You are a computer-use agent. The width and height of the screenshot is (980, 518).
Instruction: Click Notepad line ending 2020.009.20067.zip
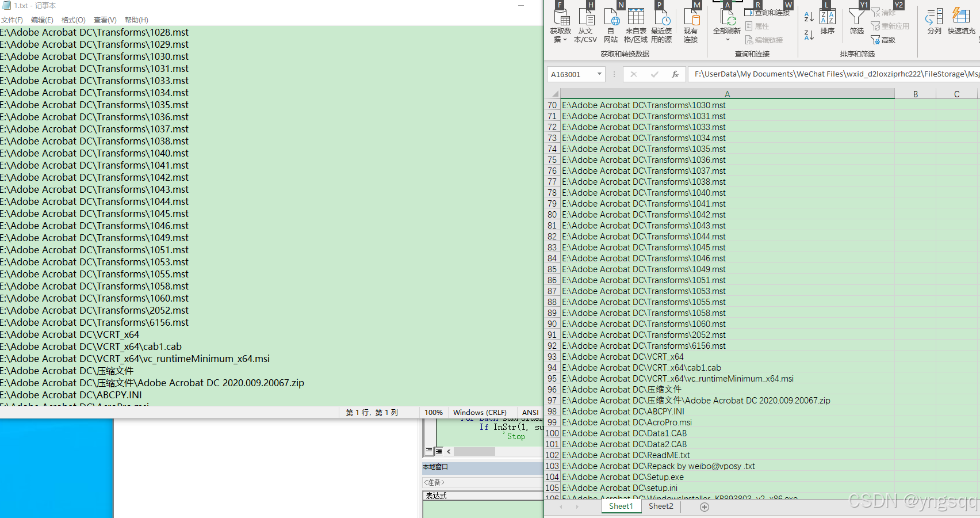(x=152, y=383)
